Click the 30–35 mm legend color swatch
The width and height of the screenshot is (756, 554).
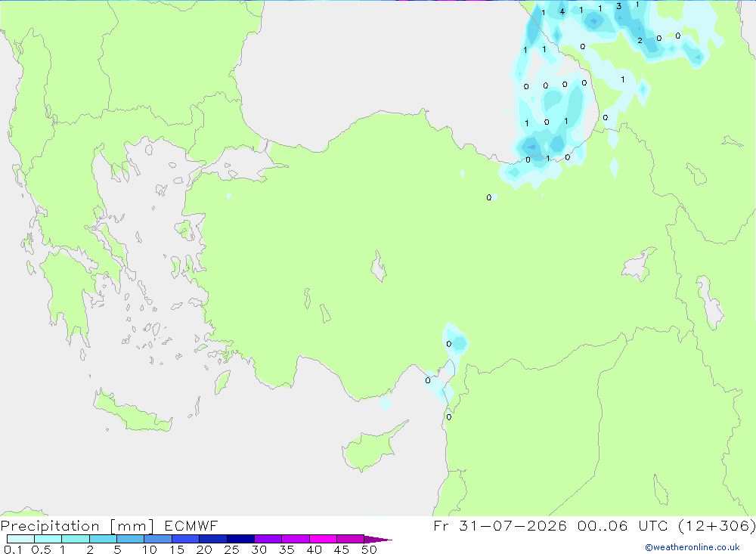(268, 539)
